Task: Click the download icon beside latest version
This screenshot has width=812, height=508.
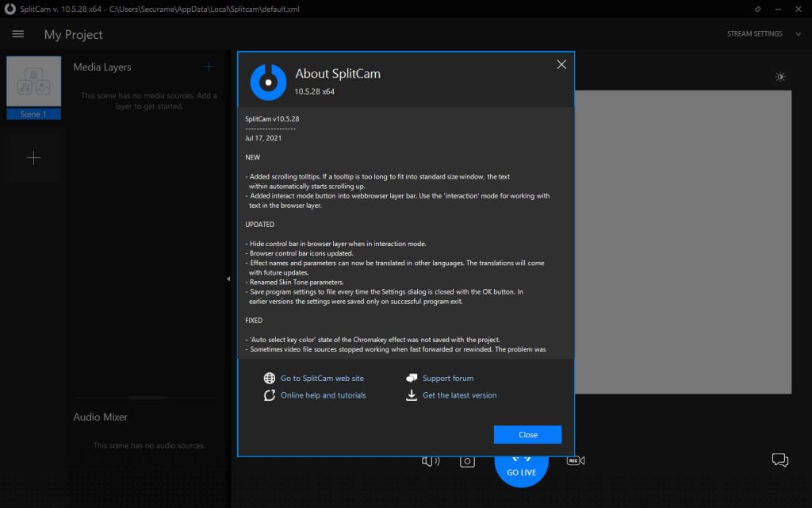Action: point(412,395)
